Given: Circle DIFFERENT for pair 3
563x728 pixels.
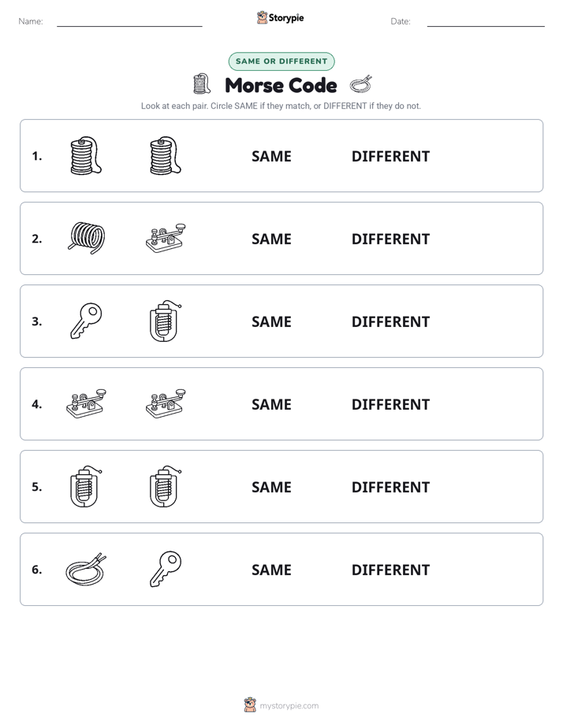Looking at the screenshot, I should pyautogui.click(x=390, y=321).
